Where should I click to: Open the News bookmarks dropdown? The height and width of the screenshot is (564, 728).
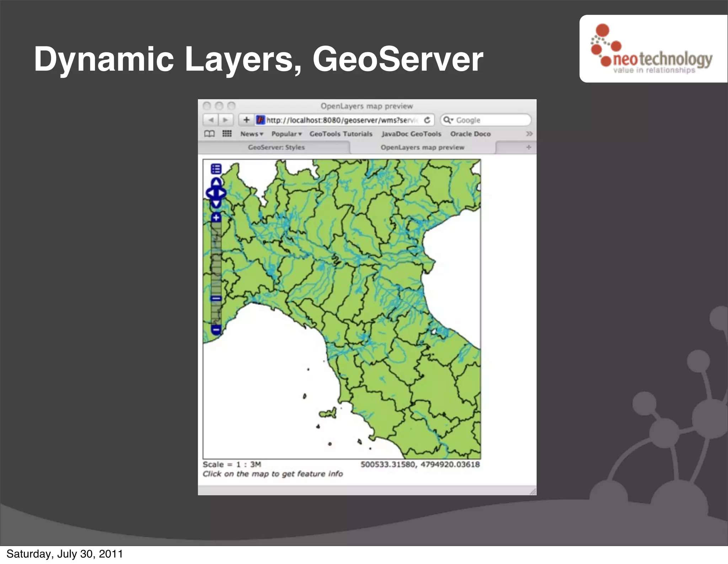(252, 134)
